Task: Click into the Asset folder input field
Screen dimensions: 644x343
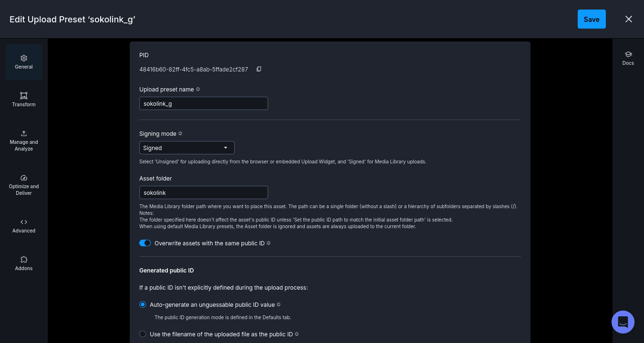Action: [204, 192]
